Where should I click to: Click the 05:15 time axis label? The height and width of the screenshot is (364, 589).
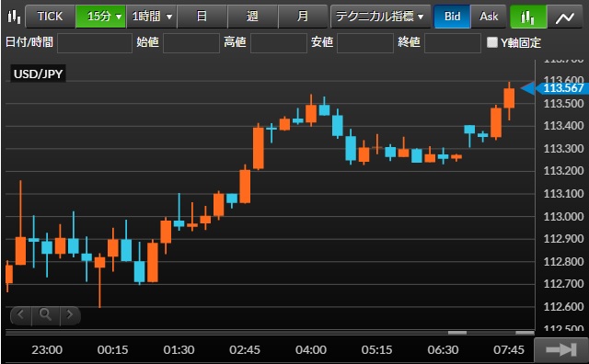pos(376,349)
